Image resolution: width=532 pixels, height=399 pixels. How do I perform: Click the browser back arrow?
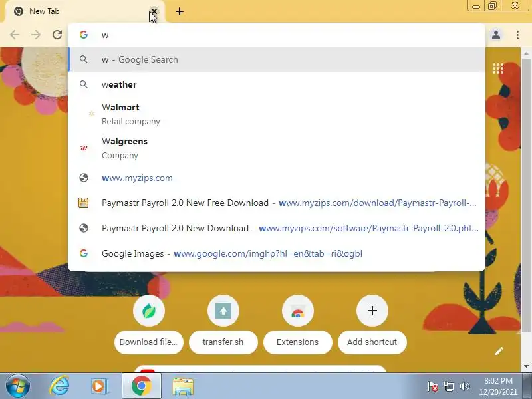point(15,35)
